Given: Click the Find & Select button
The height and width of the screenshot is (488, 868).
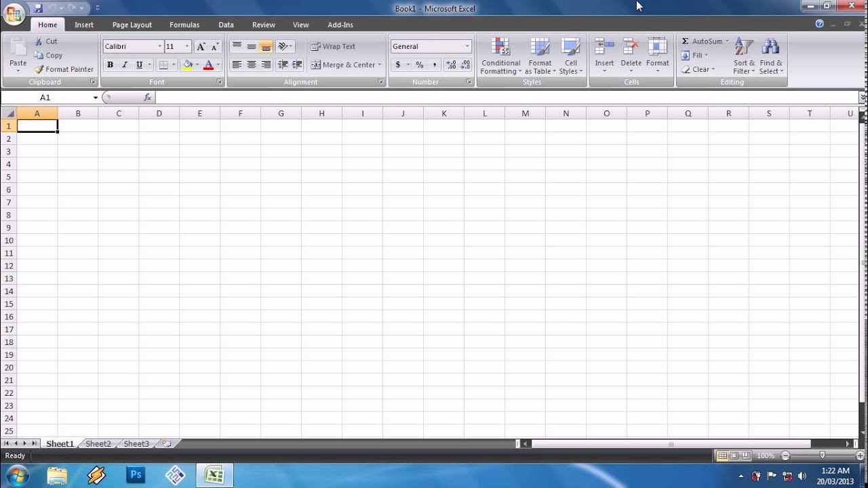Looking at the screenshot, I should click(x=771, y=56).
